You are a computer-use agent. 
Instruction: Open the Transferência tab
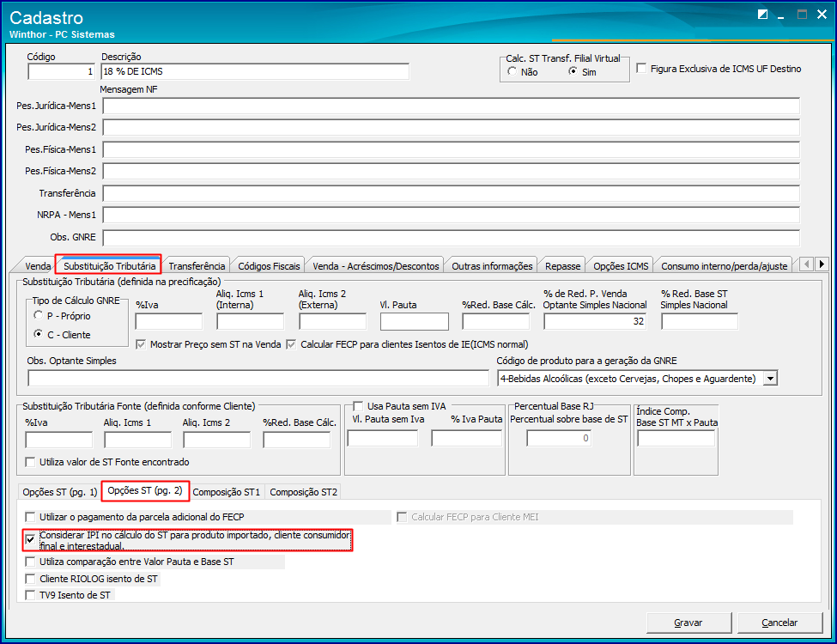[197, 266]
